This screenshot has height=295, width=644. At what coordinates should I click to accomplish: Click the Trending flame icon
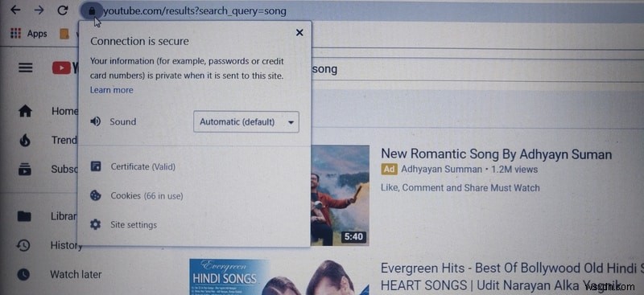[x=25, y=141]
